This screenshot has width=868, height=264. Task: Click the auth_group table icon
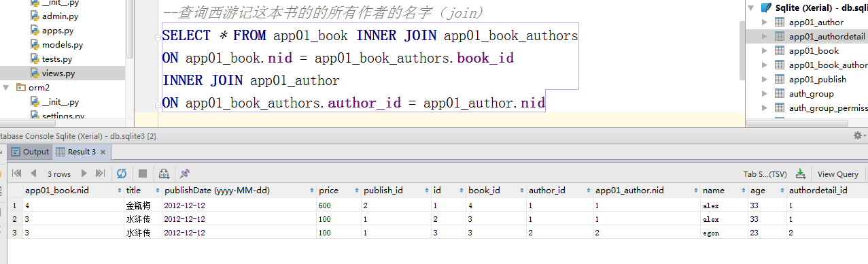pos(780,94)
